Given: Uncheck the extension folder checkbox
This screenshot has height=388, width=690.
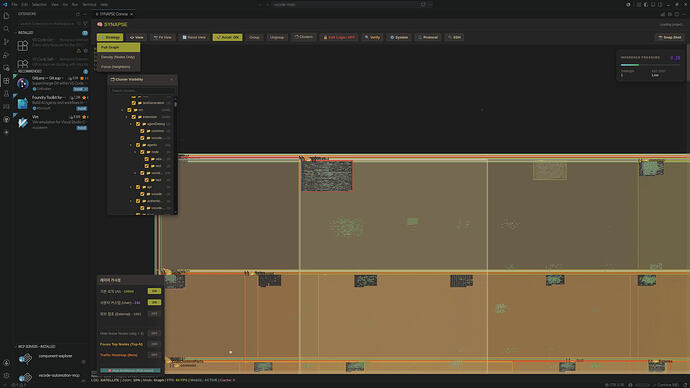Looking at the screenshot, I should point(134,117).
